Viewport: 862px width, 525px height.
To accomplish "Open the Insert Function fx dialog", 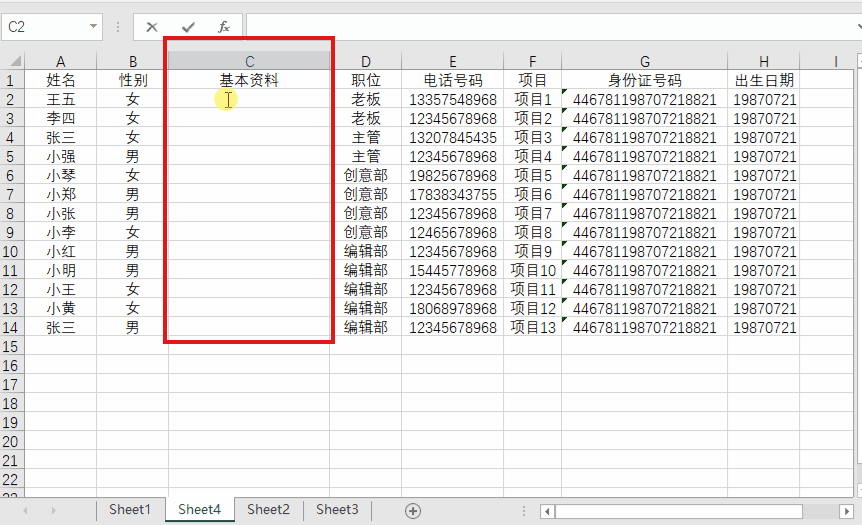I will (x=224, y=27).
